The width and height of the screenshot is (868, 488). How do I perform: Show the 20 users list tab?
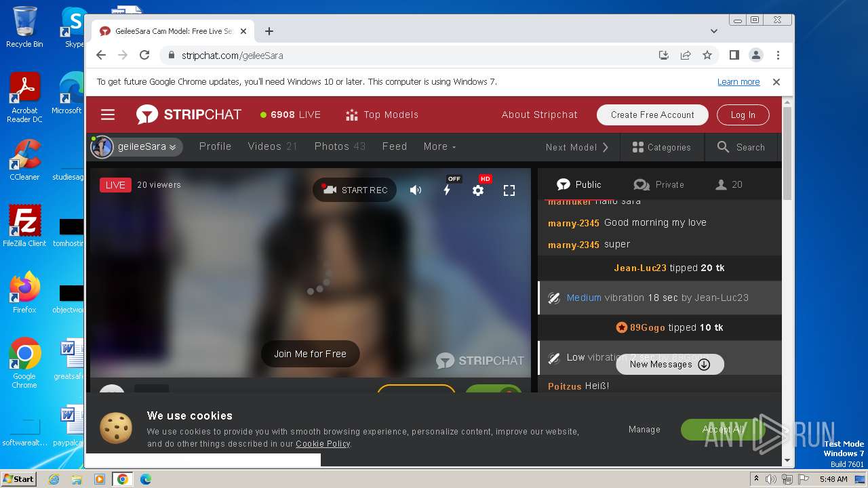coord(729,184)
